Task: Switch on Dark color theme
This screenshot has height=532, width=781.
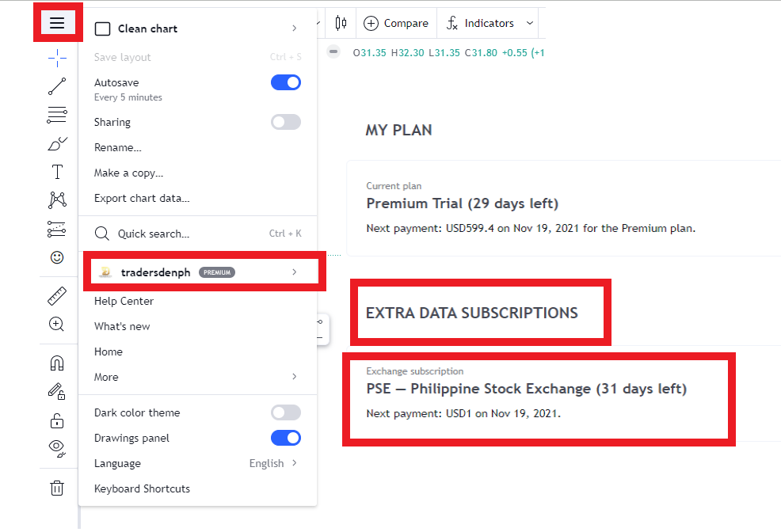Action: (286, 412)
